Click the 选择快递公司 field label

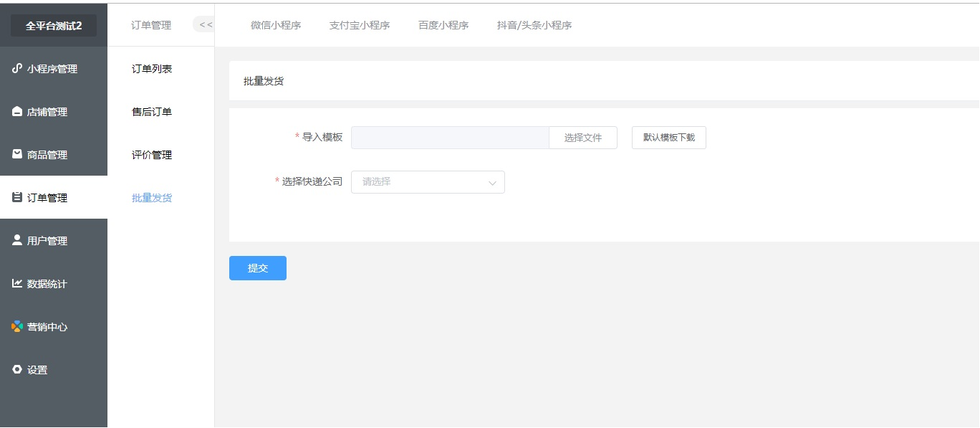point(312,181)
